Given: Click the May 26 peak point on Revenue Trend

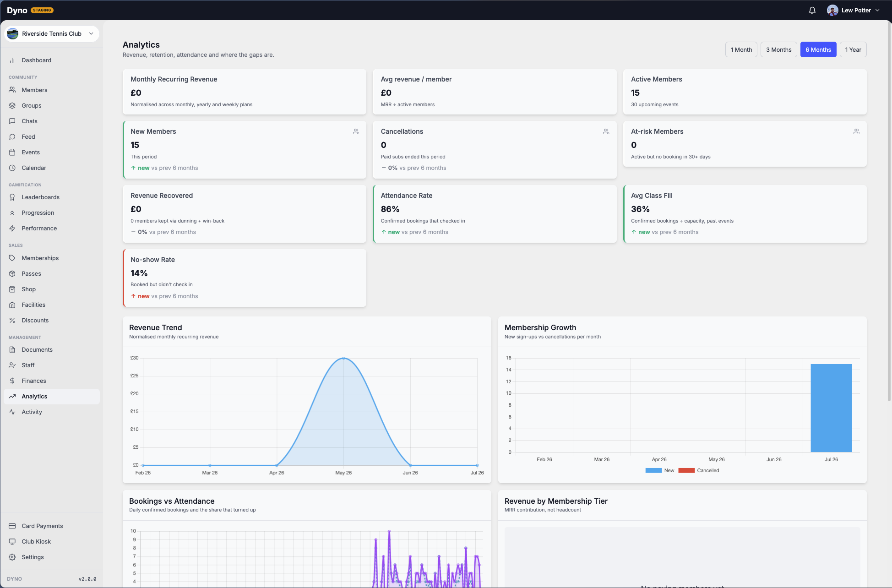Looking at the screenshot, I should pos(343,358).
